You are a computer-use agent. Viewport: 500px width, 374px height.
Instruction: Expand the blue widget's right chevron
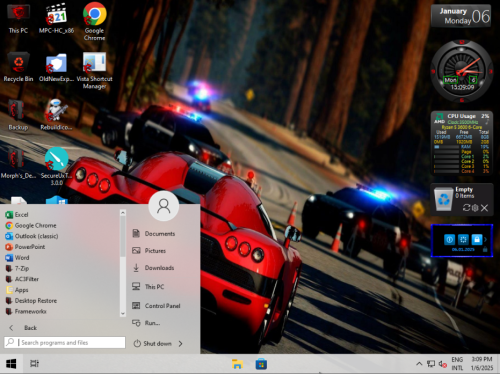coord(486,239)
